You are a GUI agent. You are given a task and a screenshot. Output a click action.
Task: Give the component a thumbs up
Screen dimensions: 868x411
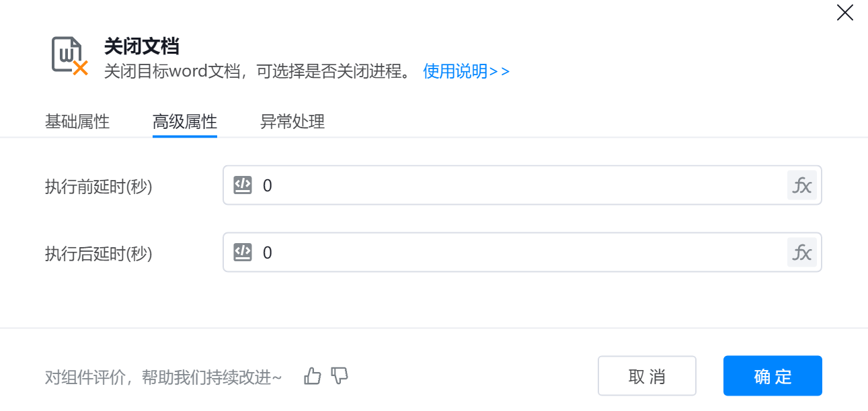(313, 376)
